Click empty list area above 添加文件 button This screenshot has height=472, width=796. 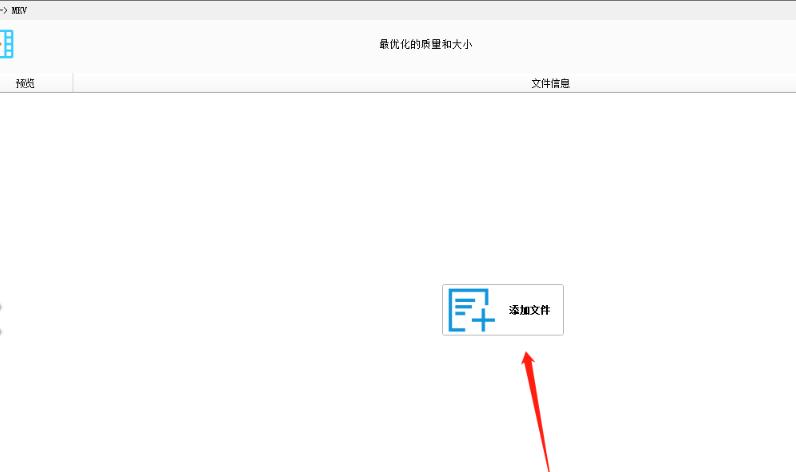(x=500, y=200)
